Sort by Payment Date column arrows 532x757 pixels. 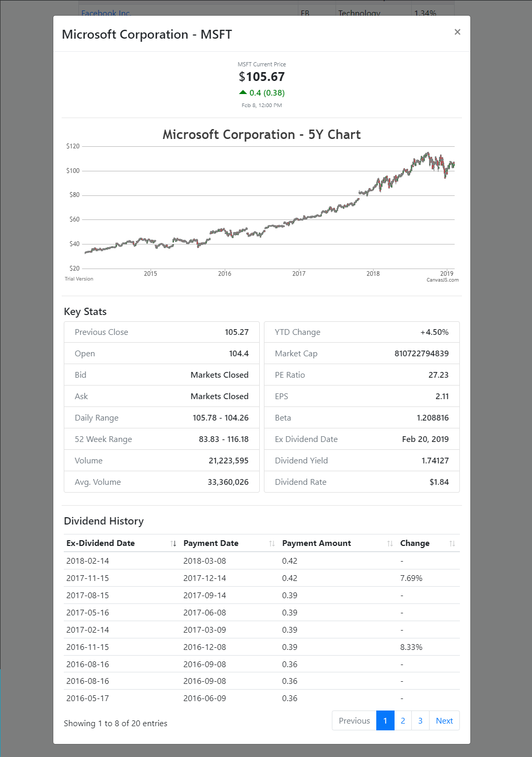tap(272, 543)
